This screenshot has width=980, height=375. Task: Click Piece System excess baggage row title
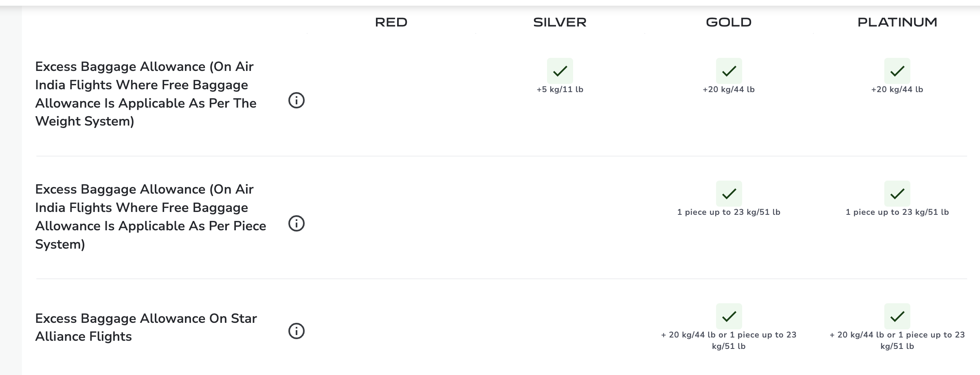[151, 217]
